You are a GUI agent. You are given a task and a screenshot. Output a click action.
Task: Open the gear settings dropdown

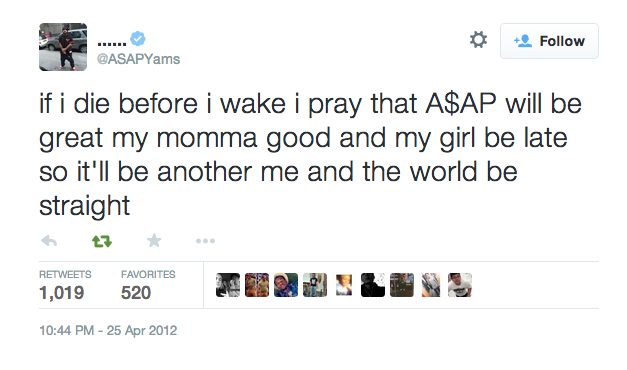(478, 40)
